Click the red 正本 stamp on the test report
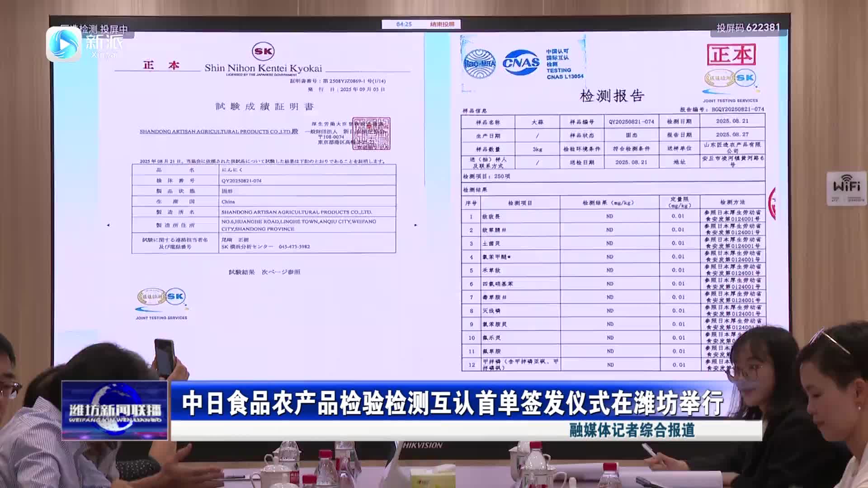 [731, 55]
